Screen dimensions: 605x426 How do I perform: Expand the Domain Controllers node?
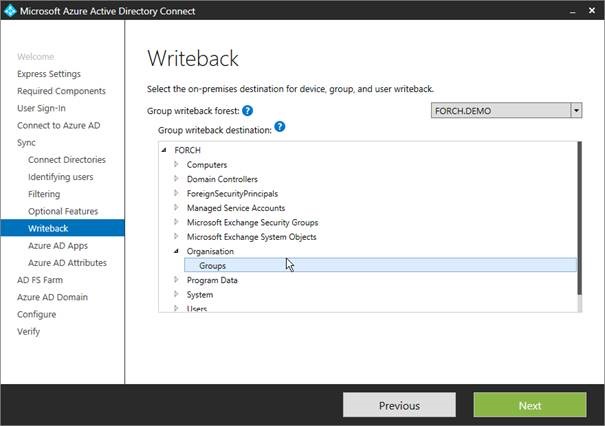[176, 179]
